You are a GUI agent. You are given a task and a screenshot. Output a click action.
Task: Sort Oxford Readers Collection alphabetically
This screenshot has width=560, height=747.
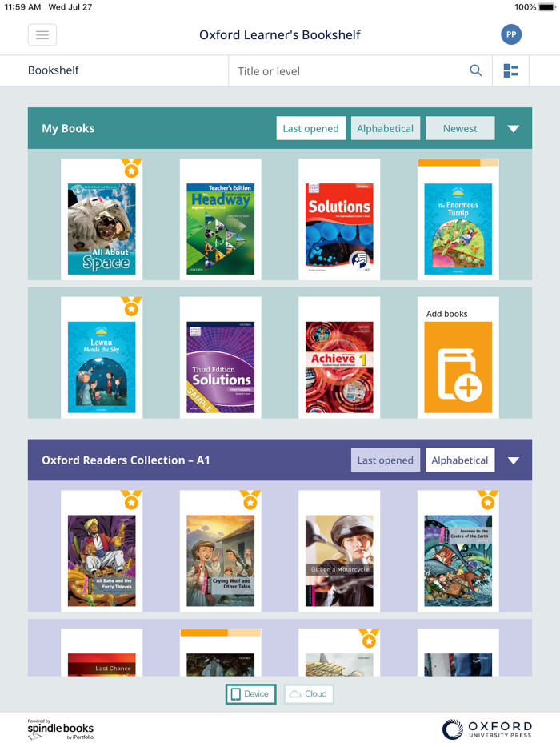click(460, 460)
